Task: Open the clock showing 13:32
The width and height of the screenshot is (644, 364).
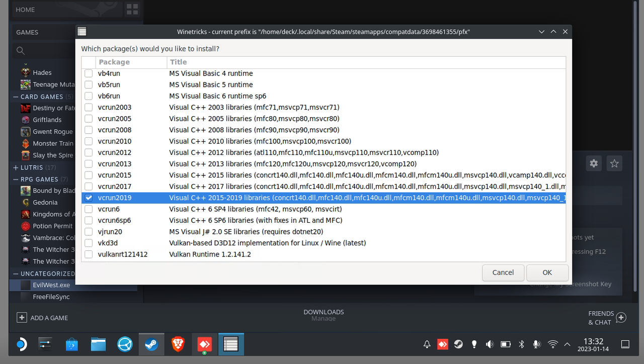Action: pyautogui.click(x=593, y=344)
